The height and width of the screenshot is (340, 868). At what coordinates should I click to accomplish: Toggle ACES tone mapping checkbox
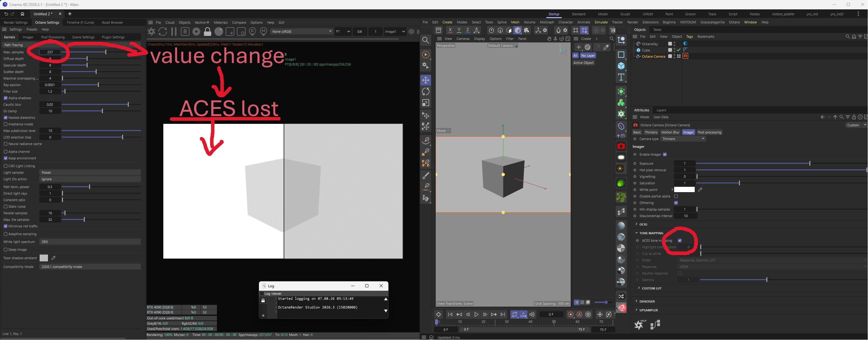[x=680, y=240]
